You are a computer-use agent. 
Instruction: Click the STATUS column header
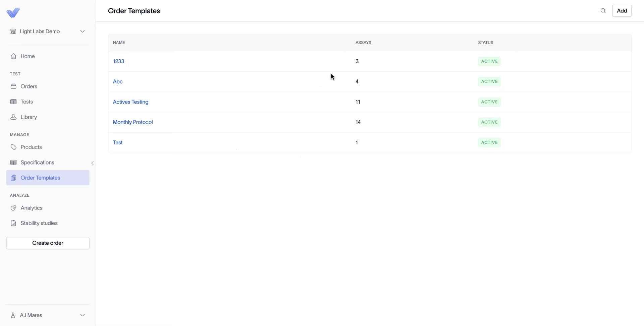[486, 43]
